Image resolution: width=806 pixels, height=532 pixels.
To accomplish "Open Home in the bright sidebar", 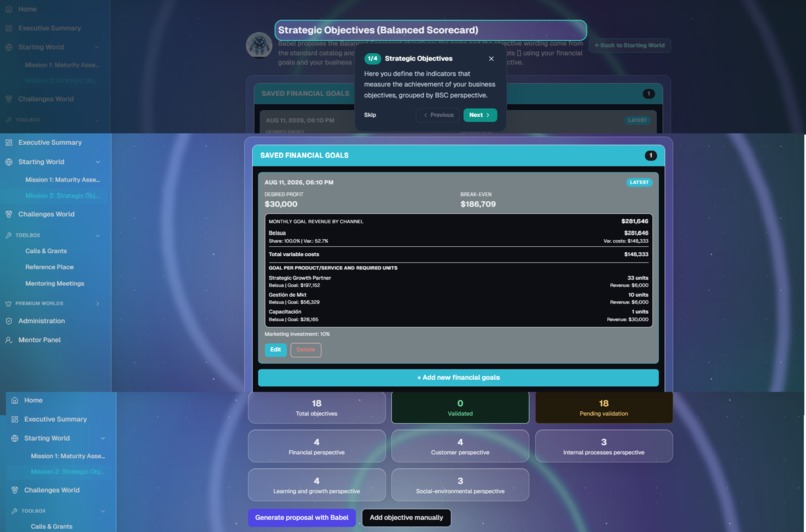I will (33, 400).
